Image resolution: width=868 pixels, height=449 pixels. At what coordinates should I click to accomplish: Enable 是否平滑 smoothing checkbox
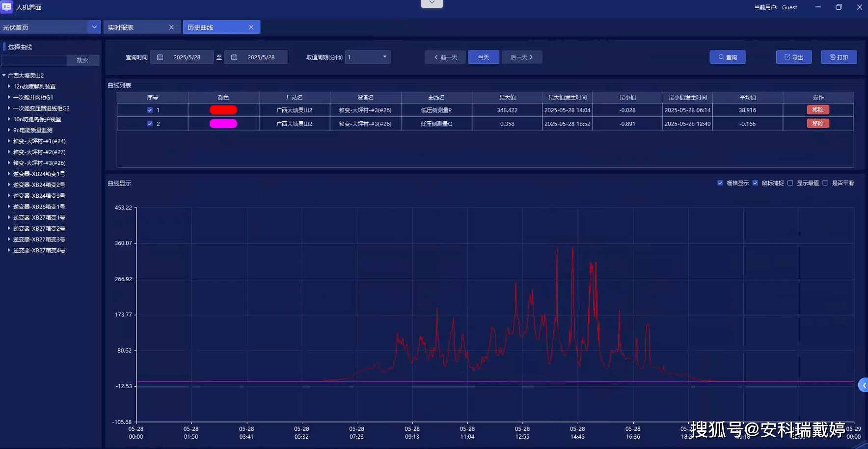pos(825,183)
